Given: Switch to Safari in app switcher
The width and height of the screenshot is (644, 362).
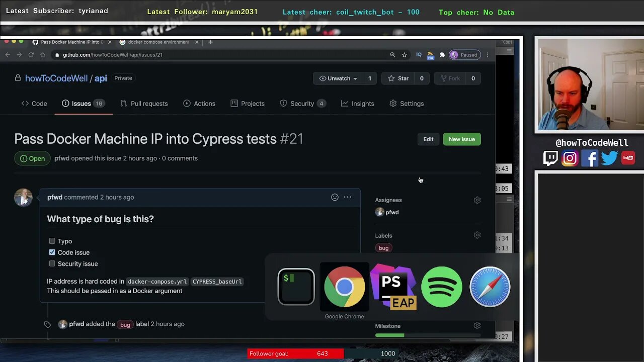Looking at the screenshot, I should [x=490, y=287].
